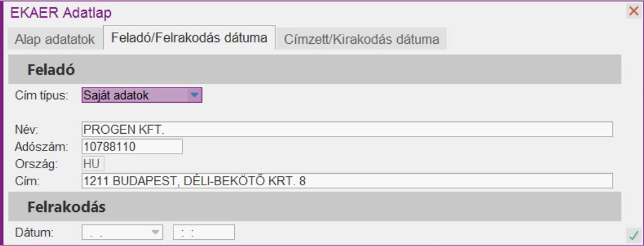Screen dimensions: 644x246
Task: Select the Feladó/Felrakodás dátuma tab
Action: click(x=190, y=39)
